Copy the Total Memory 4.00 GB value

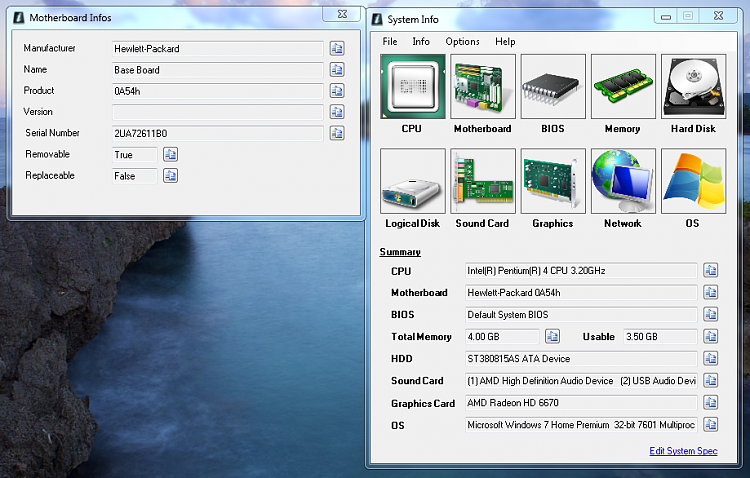[x=552, y=336]
